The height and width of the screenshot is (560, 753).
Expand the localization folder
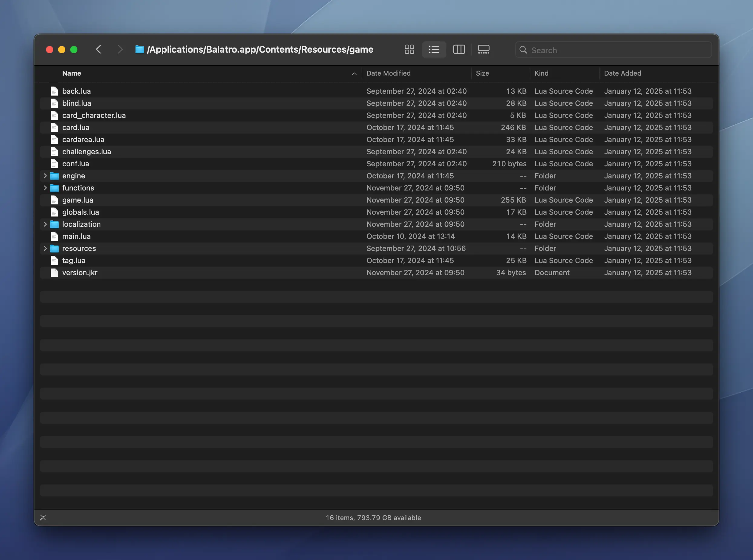(x=45, y=224)
